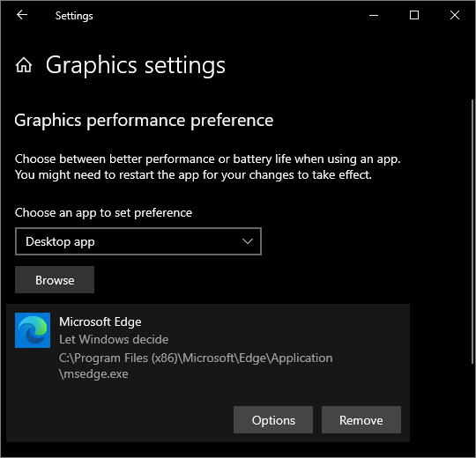Go back using the arrow icon

click(x=22, y=15)
